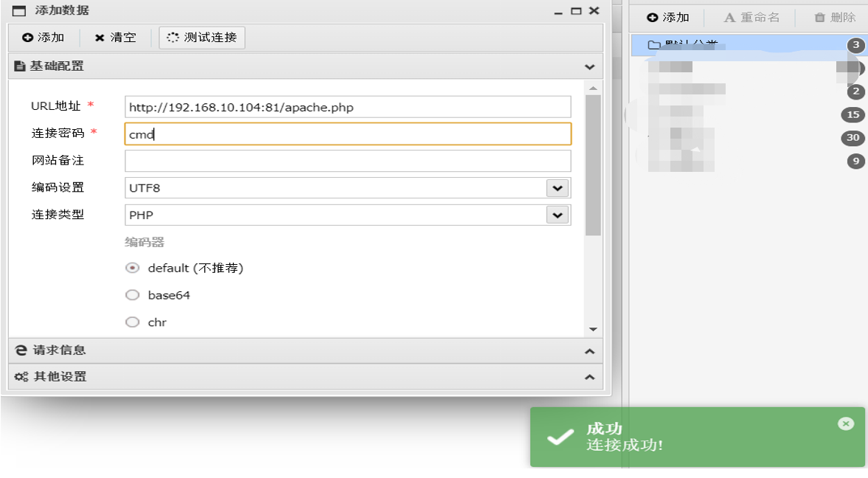Select the highlighted category folder row
The image size is (868, 478).
749,45
